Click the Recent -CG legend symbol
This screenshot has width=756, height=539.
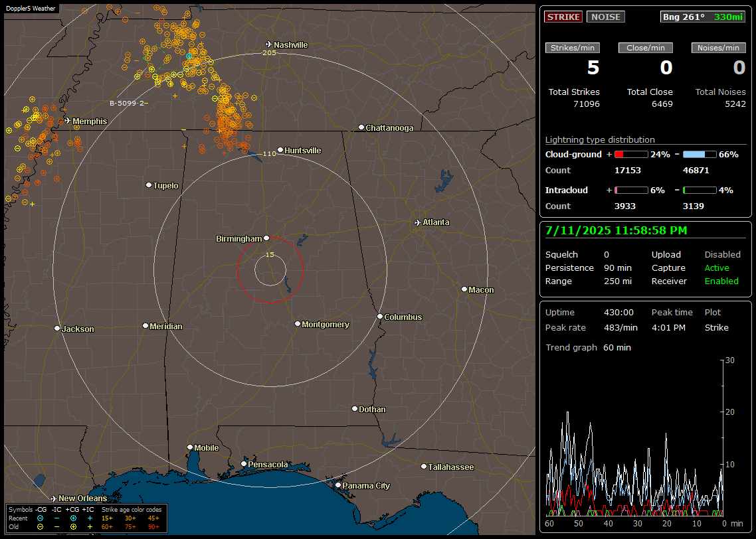coord(41,518)
